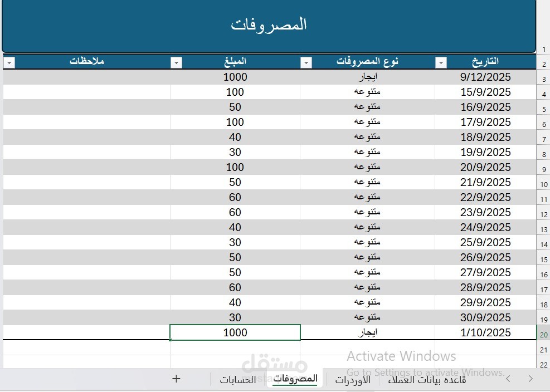Image resolution: width=550 pixels, height=392 pixels.
Task: Select متنوعه cell in row 12
Action: (367, 213)
